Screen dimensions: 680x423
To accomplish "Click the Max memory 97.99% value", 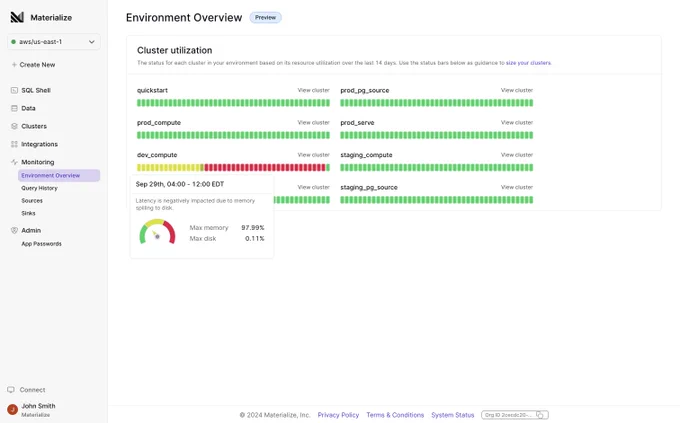I will [252, 227].
